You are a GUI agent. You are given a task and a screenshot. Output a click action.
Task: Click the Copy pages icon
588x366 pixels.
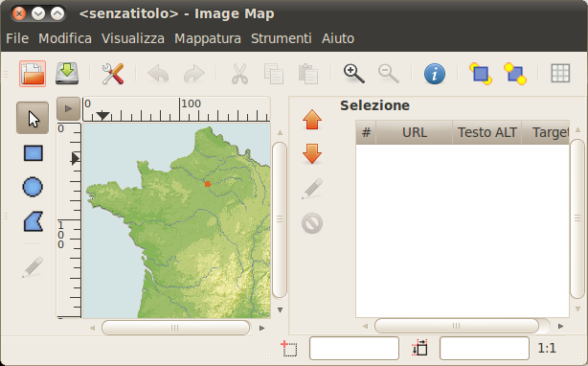[x=274, y=74]
